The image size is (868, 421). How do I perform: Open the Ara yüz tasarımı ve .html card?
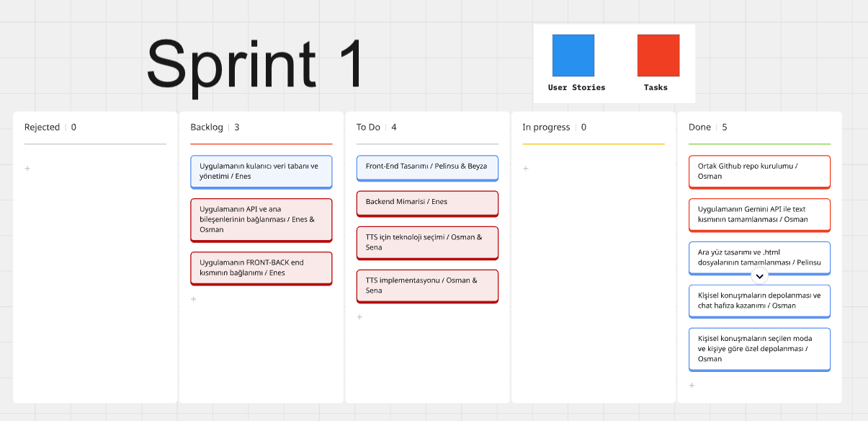point(760,258)
